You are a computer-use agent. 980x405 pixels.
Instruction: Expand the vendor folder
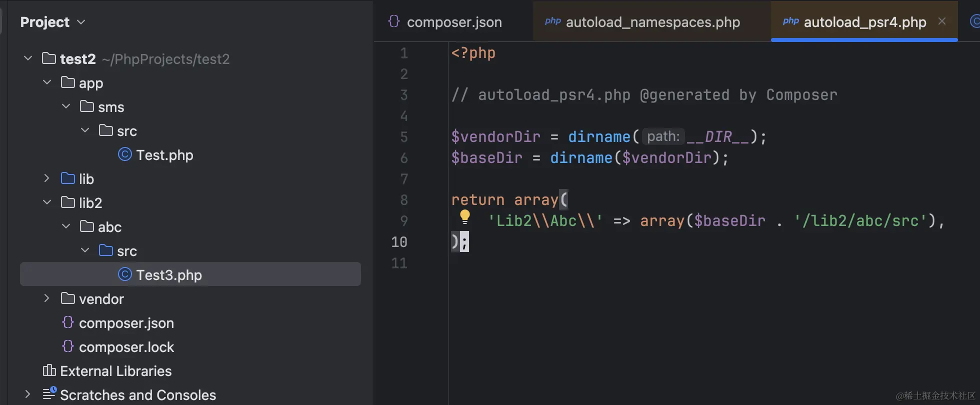(47, 298)
